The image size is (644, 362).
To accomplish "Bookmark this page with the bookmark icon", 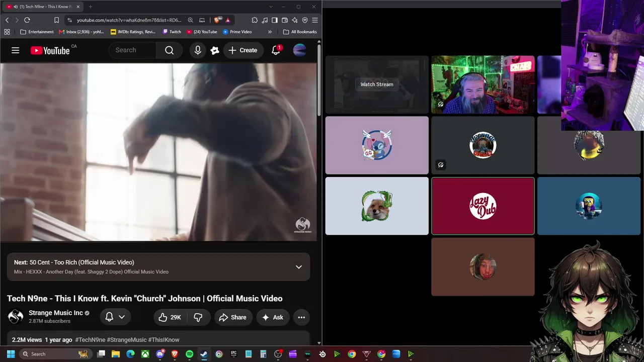I will point(56,20).
